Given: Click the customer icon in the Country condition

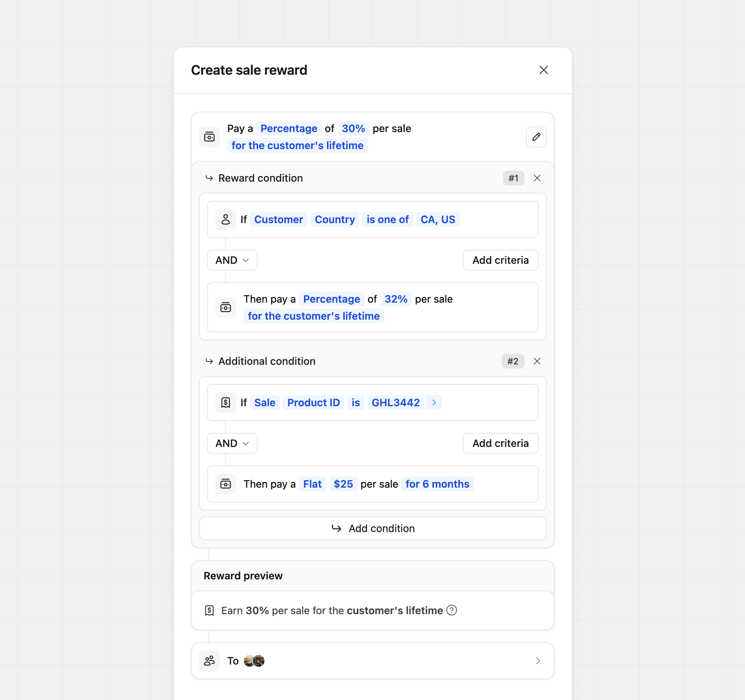Looking at the screenshot, I should [226, 219].
